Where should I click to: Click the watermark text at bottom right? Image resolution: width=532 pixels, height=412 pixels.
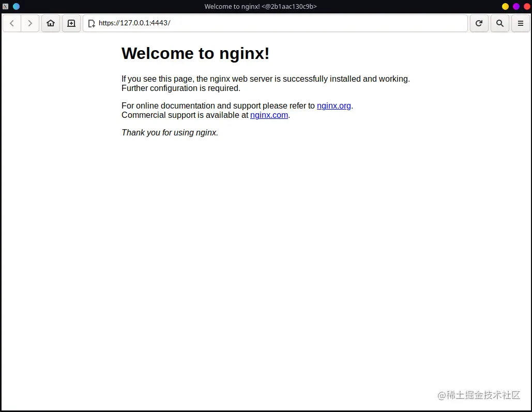pyautogui.click(x=479, y=395)
